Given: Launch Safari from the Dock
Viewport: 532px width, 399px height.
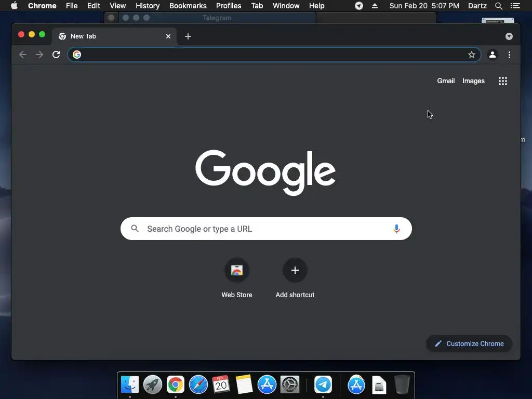Looking at the screenshot, I should [198, 385].
